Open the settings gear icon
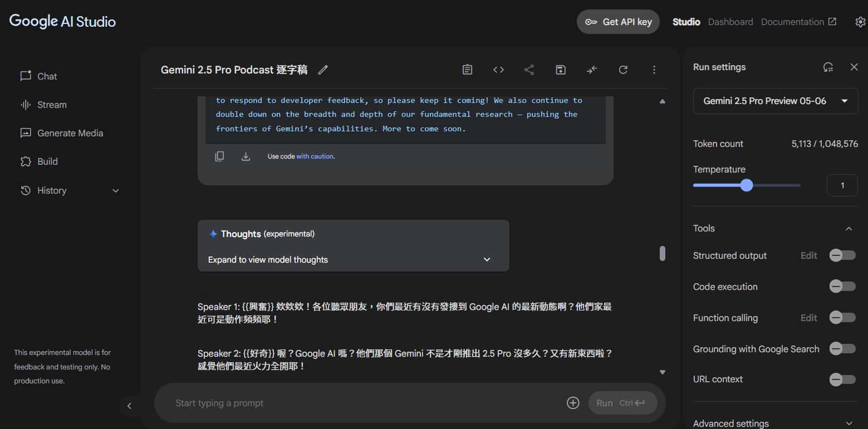868x429 pixels. click(x=860, y=22)
